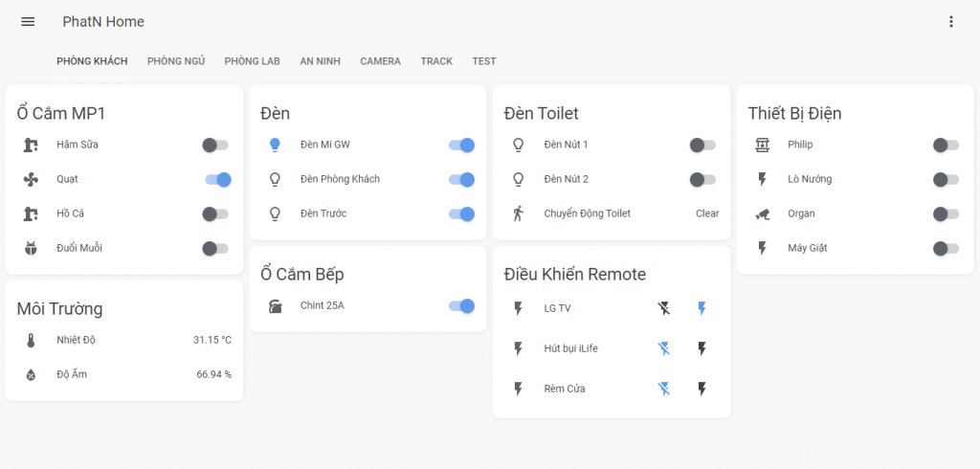
Task: Click the blue Đèn Mi GW bulb icon
Action: pyautogui.click(x=275, y=145)
